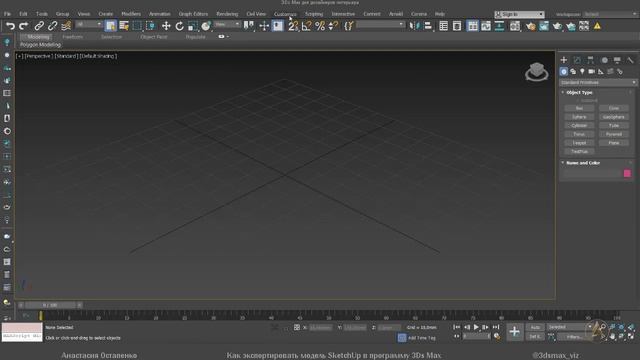Open the Layer Explorer icon
The height and width of the screenshot is (360, 640).
[x=457, y=26]
